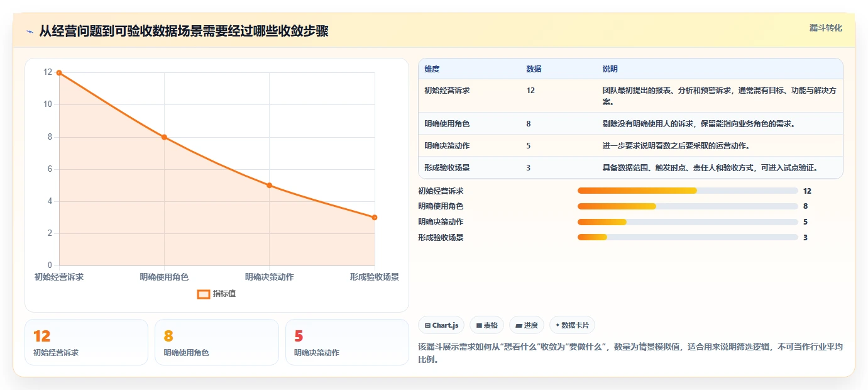
Task: Open the stat card showing 5 明确决策动作
Action: [x=347, y=342]
